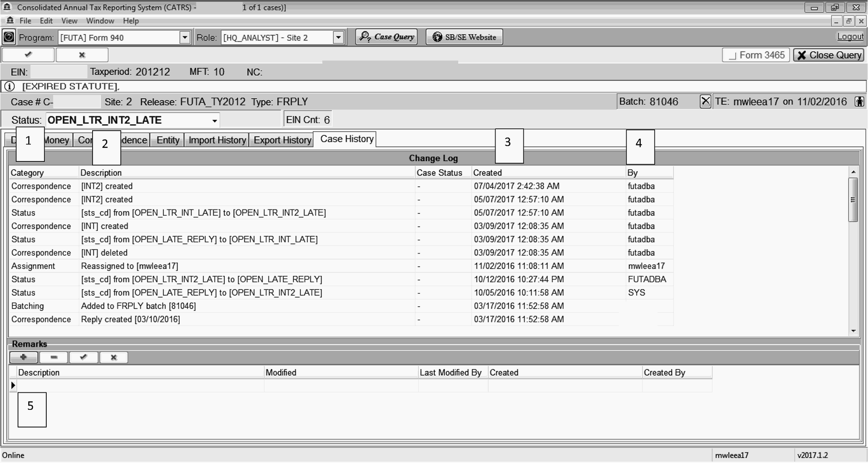Add a new remark with the plus button

24,357
